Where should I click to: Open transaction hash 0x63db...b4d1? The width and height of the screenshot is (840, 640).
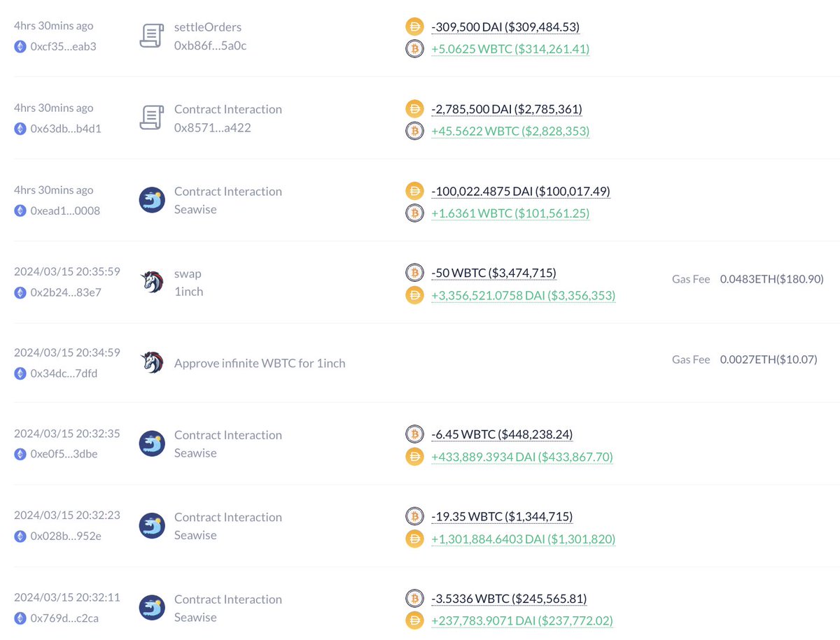(x=66, y=129)
